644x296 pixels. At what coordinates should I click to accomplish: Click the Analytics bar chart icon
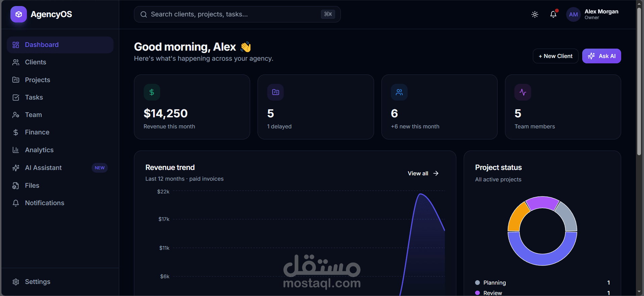tap(16, 150)
